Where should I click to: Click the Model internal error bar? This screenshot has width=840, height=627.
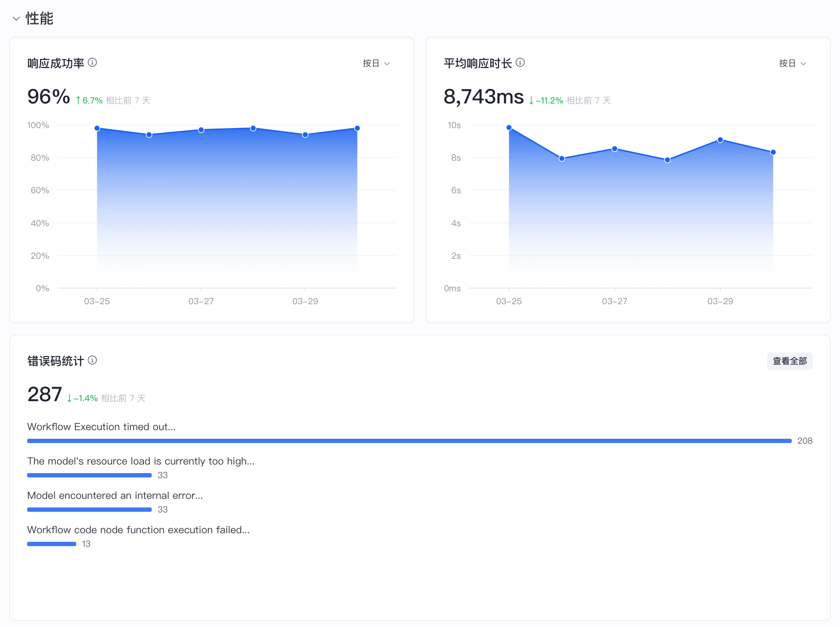tap(89, 510)
